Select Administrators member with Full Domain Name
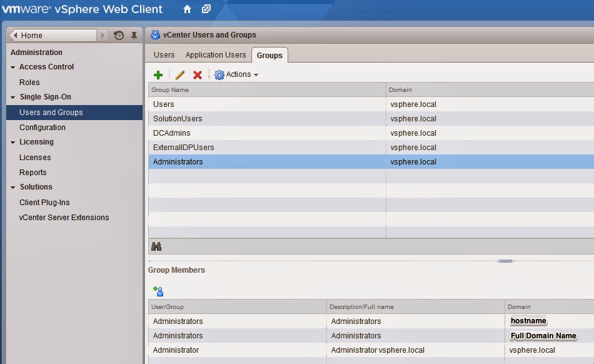 (371, 336)
